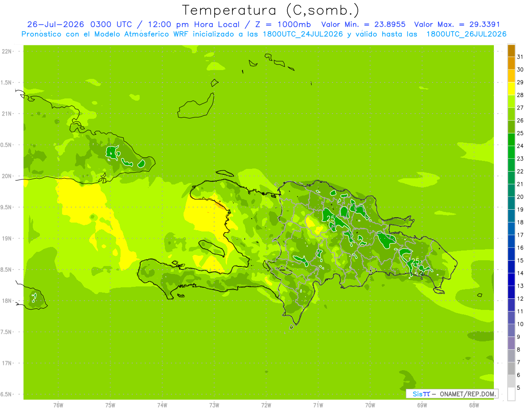Screen dimensions: 532x411
Task: Click the Valor Min. = 23.8955 text
Action: pos(363,25)
